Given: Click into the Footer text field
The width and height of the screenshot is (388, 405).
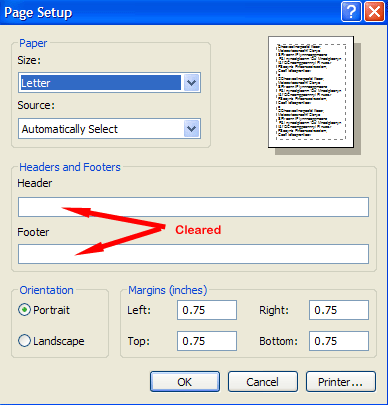Looking at the screenshot, I should [x=193, y=254].
